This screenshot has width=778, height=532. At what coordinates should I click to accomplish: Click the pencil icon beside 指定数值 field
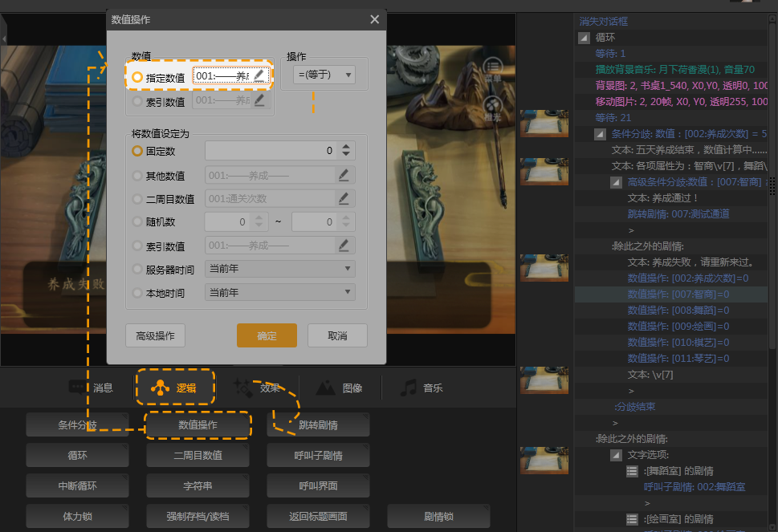259,76
